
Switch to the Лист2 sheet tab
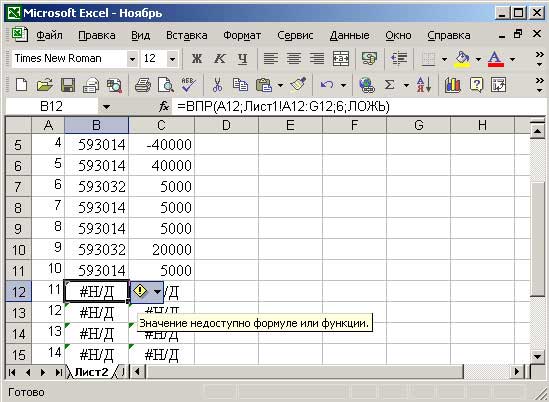click(x=91, y=372)
